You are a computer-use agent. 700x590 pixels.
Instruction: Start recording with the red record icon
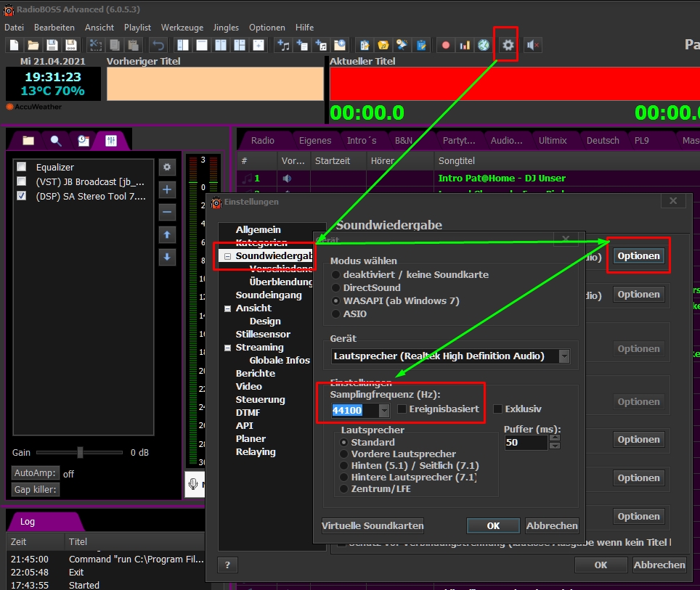pos(446,45)
